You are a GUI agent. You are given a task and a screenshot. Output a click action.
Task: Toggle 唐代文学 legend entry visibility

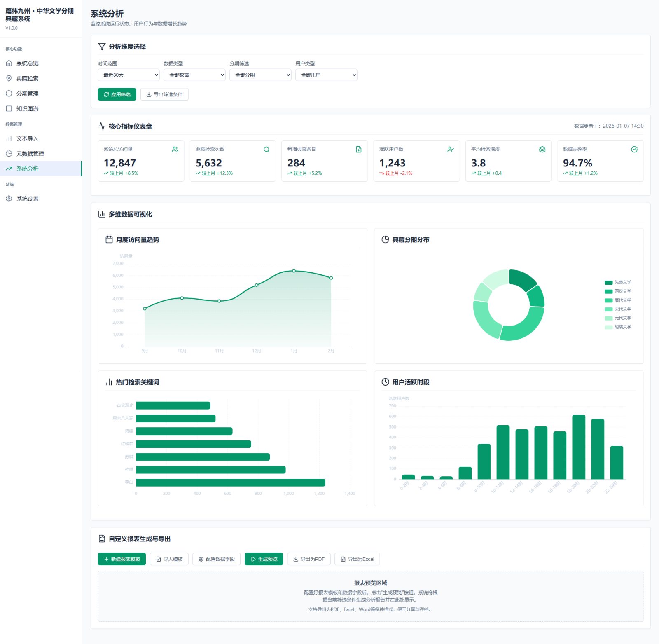618,300
